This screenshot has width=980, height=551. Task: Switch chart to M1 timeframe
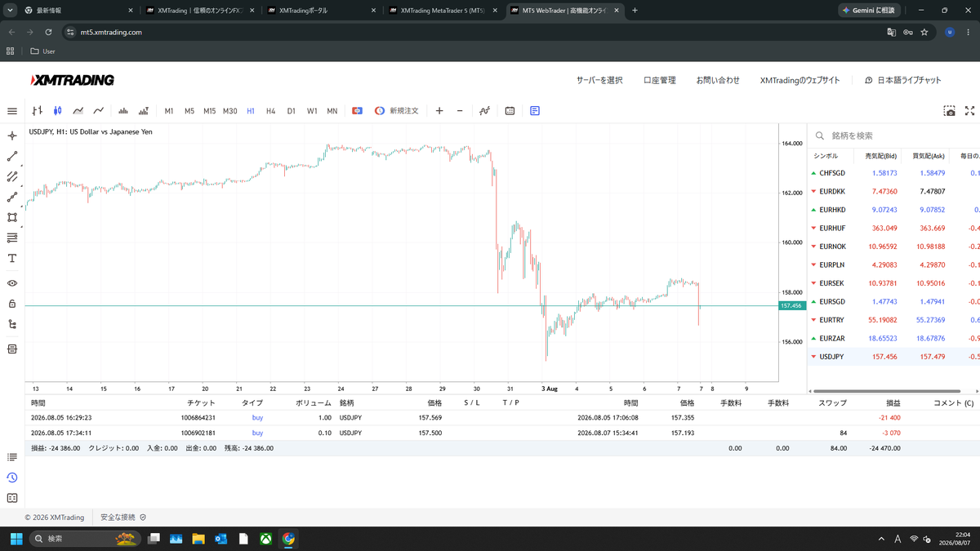pos(169,111)
